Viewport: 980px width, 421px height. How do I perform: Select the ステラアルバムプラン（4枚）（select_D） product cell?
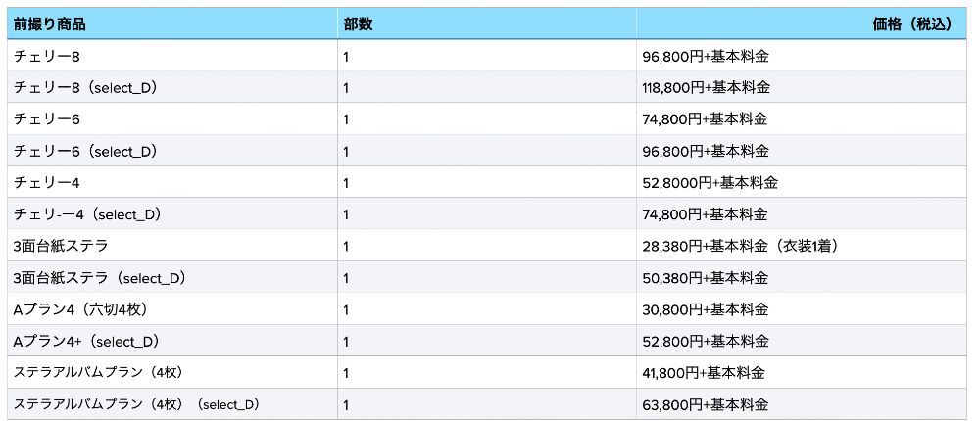136,404
